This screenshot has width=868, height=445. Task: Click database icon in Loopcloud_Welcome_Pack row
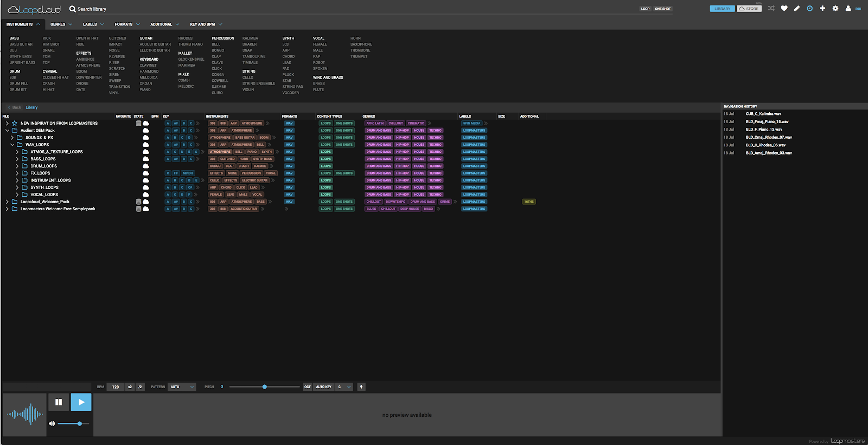[x=138, y=202]
